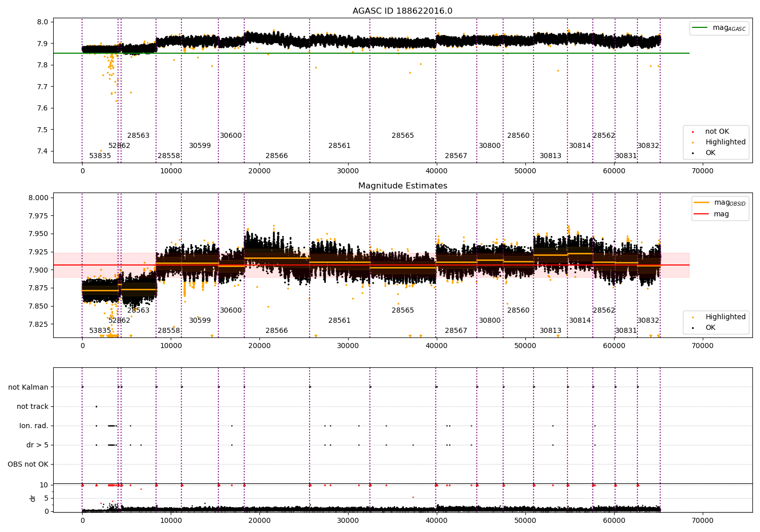The image size is (760, 532).
Task: Click obsid label '28567' in AGASC ID plot
Action: tap(456, 156)
